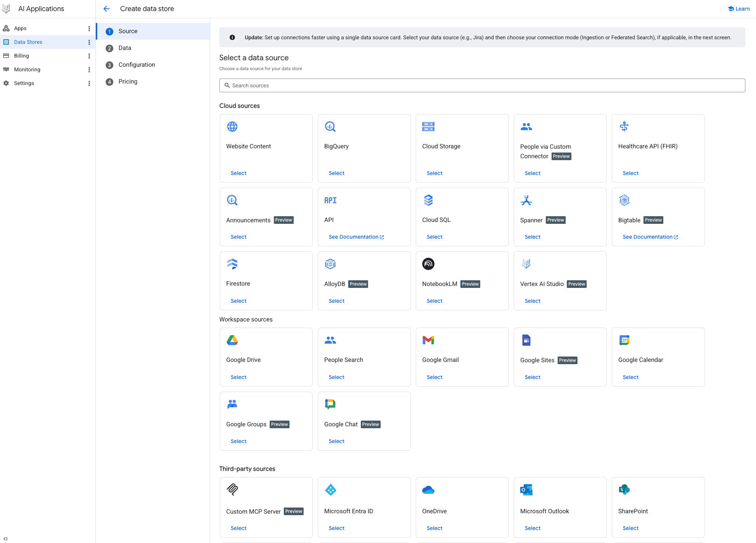Click the API card icon
The width and height of the screenshot is (756, 543).
click(x=330, y=200)
